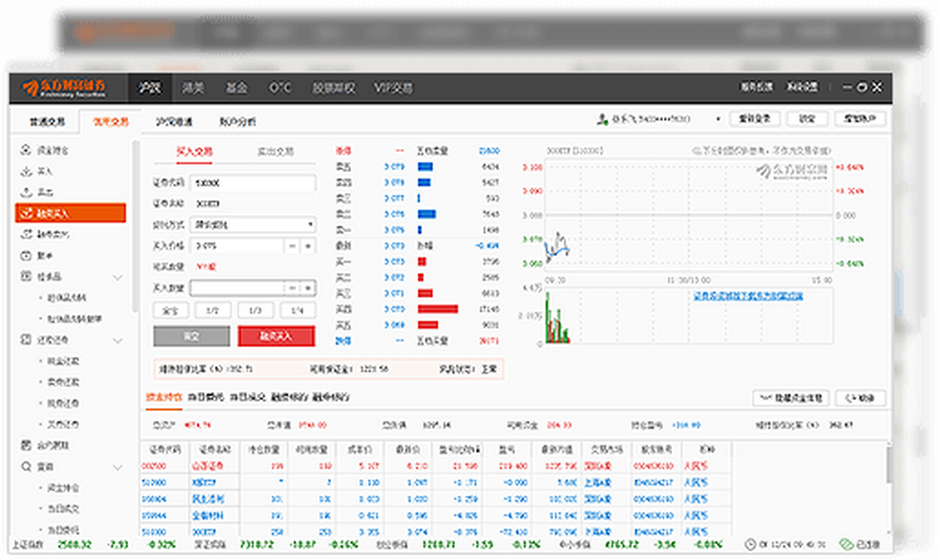Click the 证券代码 code input field
Viewport: 940px width, 560px height.
(254, 182)
